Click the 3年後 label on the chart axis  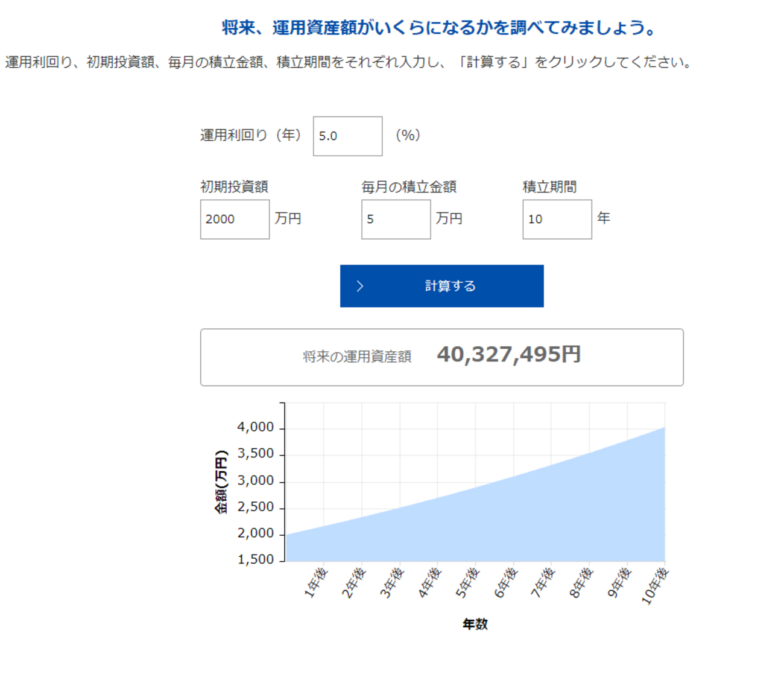(391, 583)
